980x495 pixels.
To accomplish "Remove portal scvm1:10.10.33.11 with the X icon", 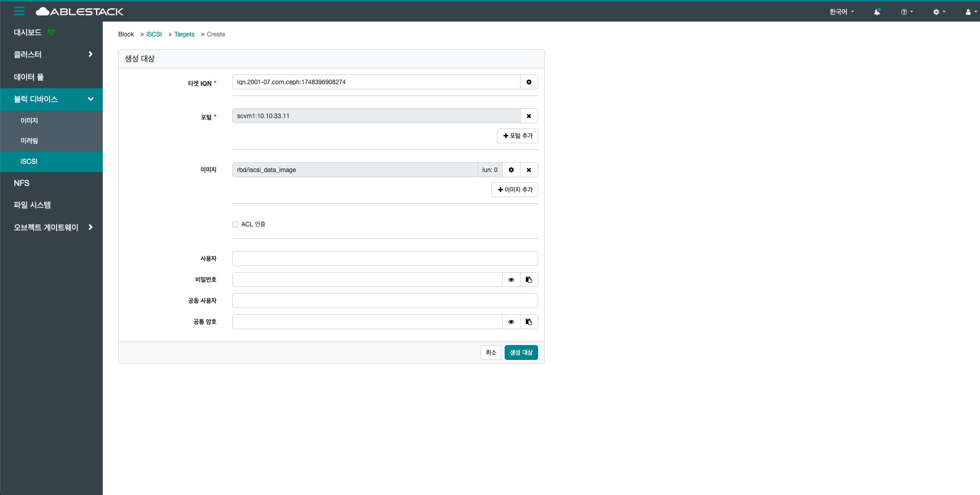I will pos(529,116).
